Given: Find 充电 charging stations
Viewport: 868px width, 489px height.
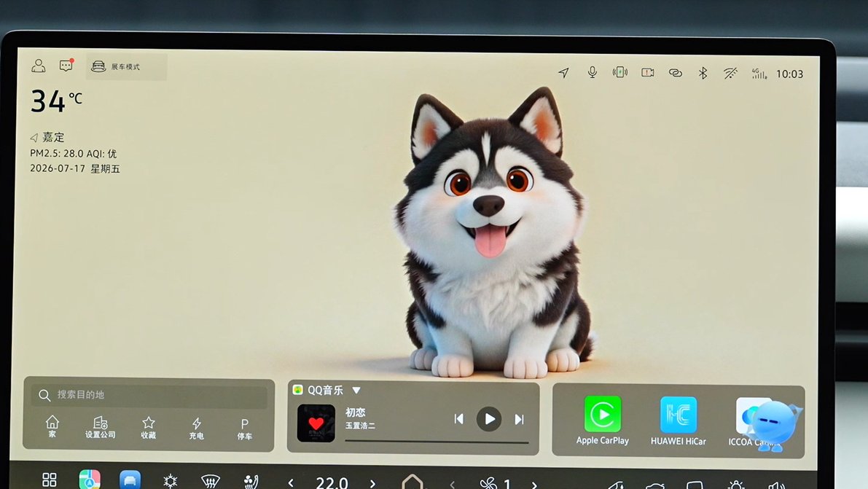Looking at the screenshot, I should coord(197,429).
